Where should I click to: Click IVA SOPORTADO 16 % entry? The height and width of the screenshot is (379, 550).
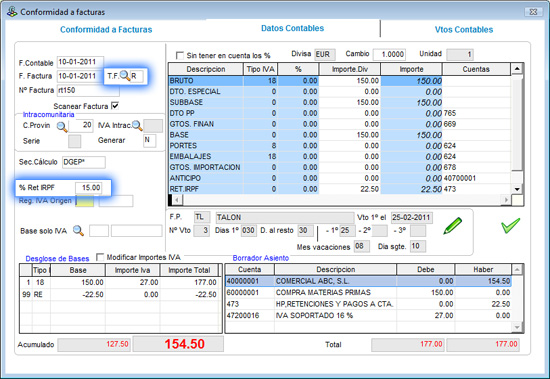tap(368, 315)
